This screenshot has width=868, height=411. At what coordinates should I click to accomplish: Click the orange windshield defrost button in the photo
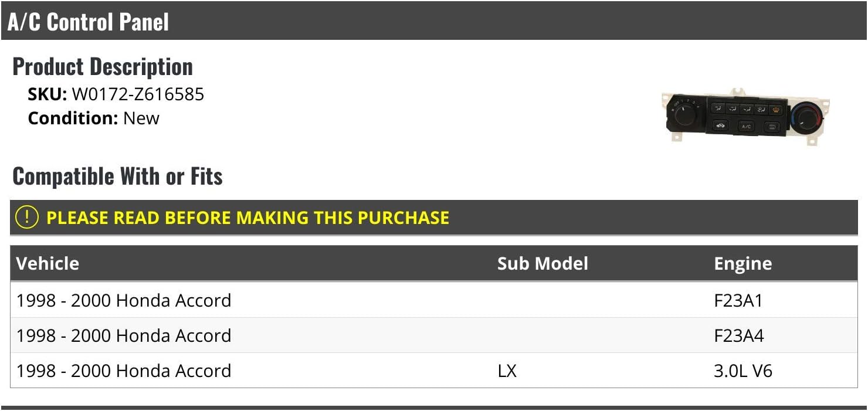pos(776,108)
